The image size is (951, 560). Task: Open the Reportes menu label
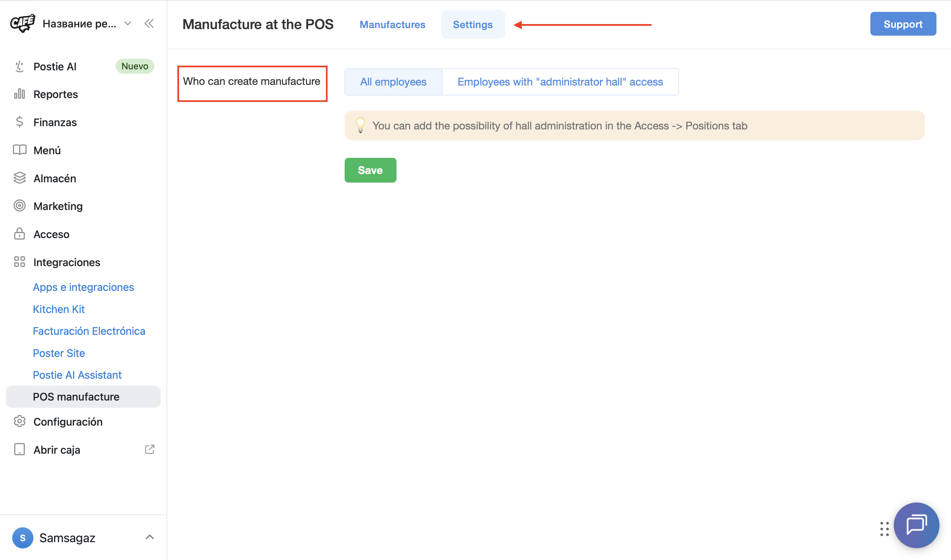[56, 94]
